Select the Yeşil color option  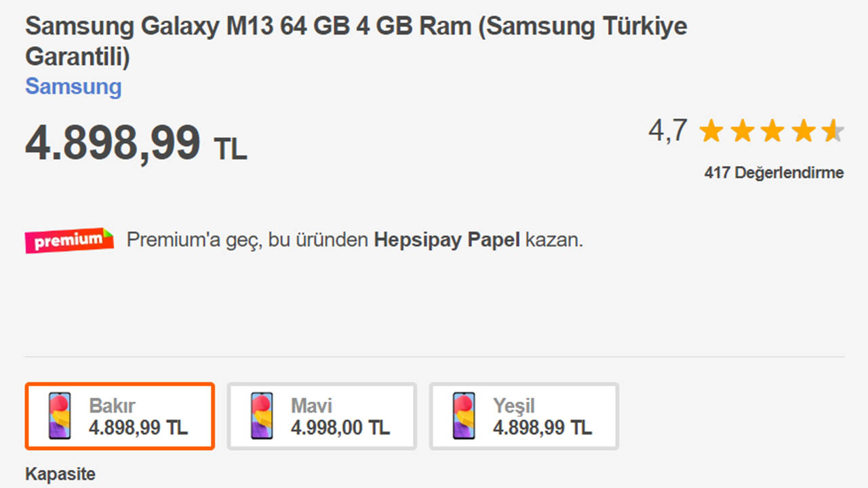(x=524, y=415)
